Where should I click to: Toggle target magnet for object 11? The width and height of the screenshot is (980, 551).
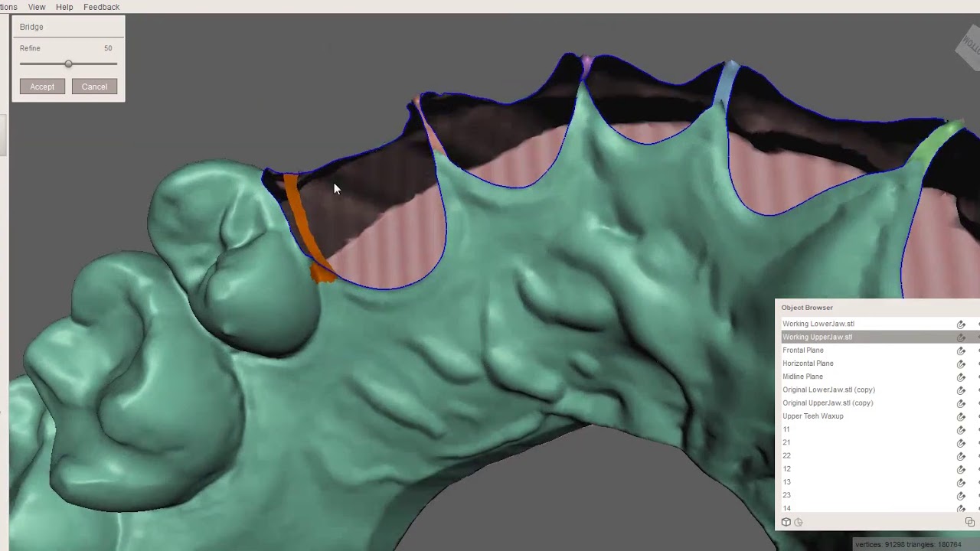click(961, 430)
